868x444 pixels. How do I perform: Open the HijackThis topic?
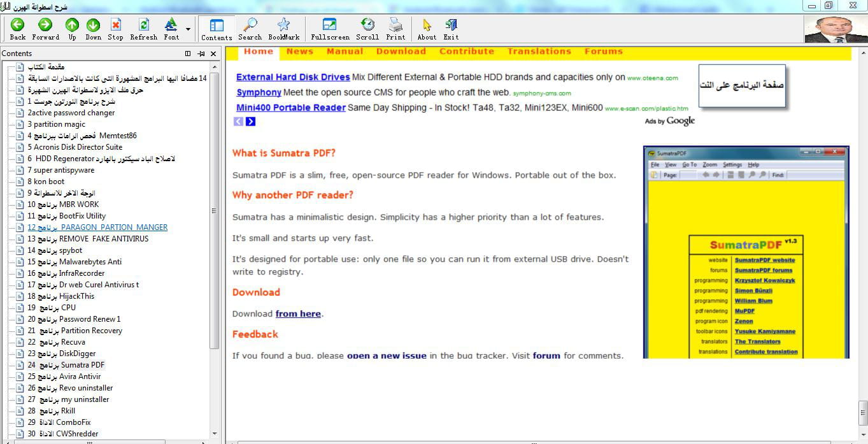[60, 296]
